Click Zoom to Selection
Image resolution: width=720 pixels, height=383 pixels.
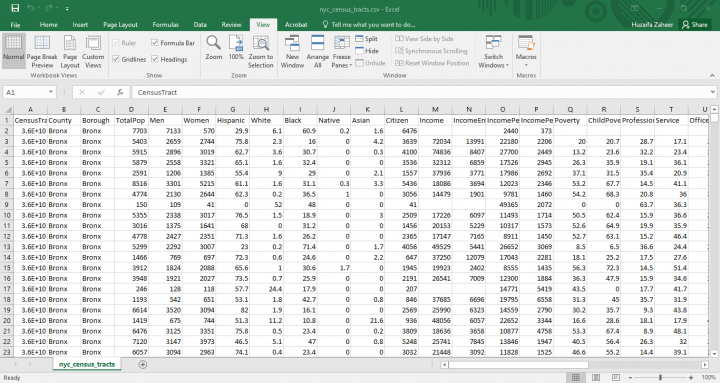(x=261, y=51)
